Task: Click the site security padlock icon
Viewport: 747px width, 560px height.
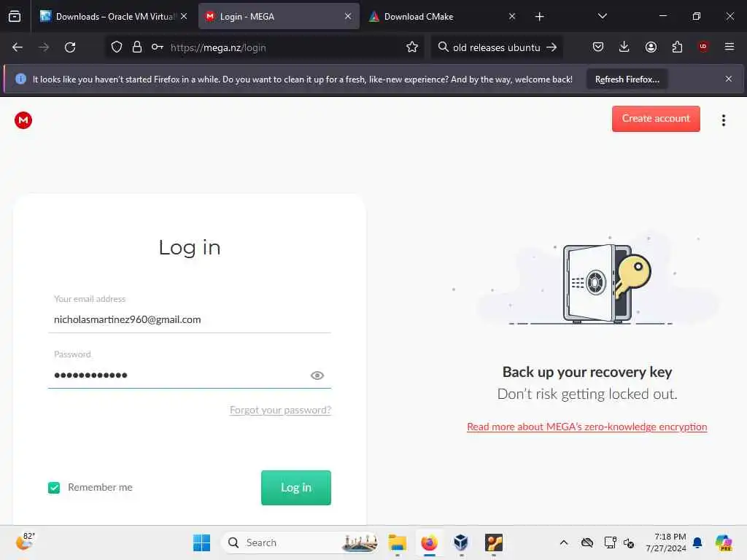Action: [136, 47]
